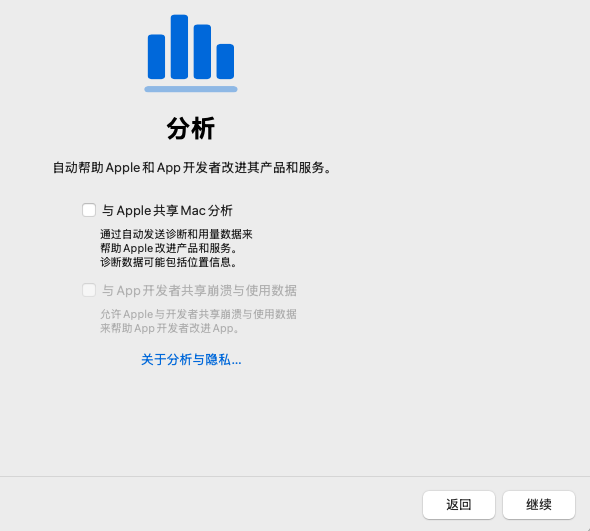Click the text 允许 Apple 与开发者共享崩溃与使用数据
Image resolution: width=590 pixels, height=531 pixels.
(x=198, y=314)
